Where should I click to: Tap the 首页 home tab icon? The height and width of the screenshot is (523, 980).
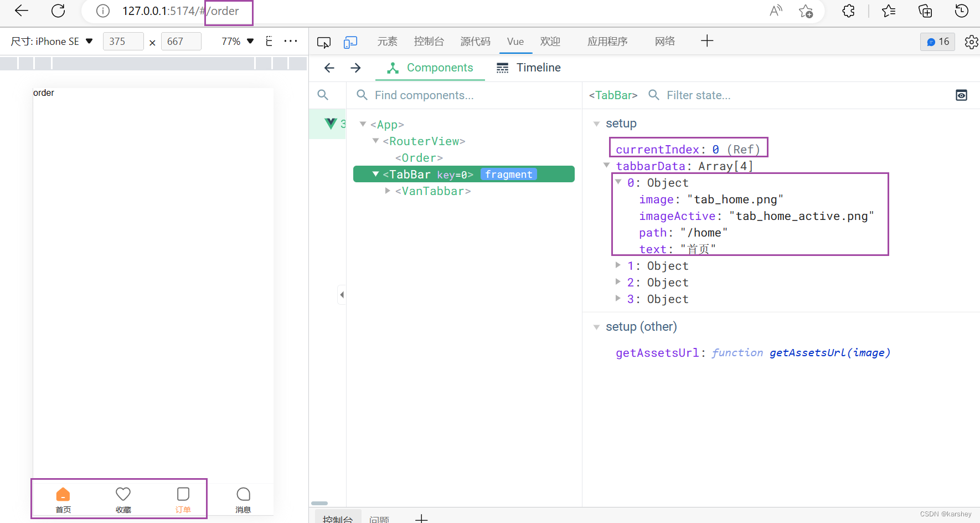coord(63,494)
